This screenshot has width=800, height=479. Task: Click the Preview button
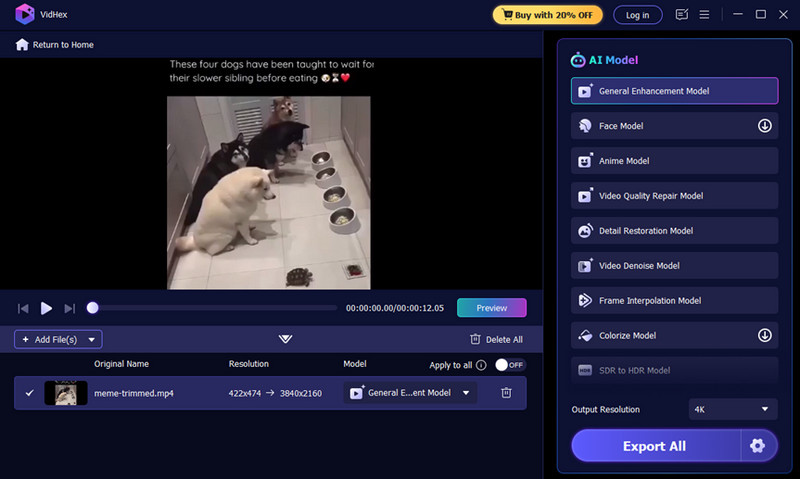[491, 308]
